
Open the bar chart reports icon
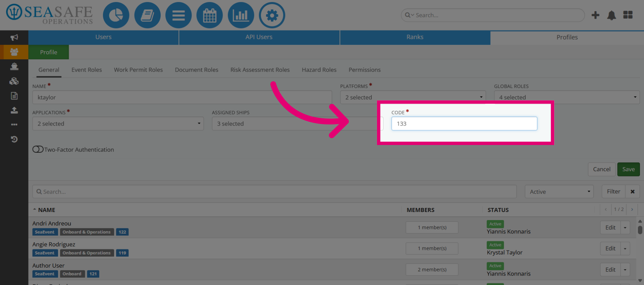[x=241, y=15]
